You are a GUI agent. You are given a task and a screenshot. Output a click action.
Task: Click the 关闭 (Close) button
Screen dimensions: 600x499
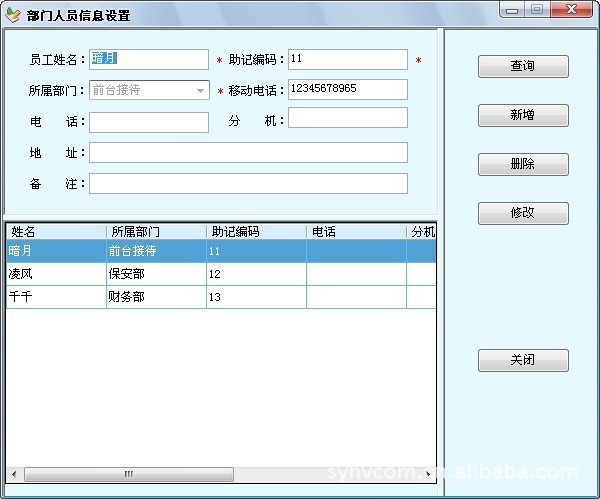tap(523, 360)
